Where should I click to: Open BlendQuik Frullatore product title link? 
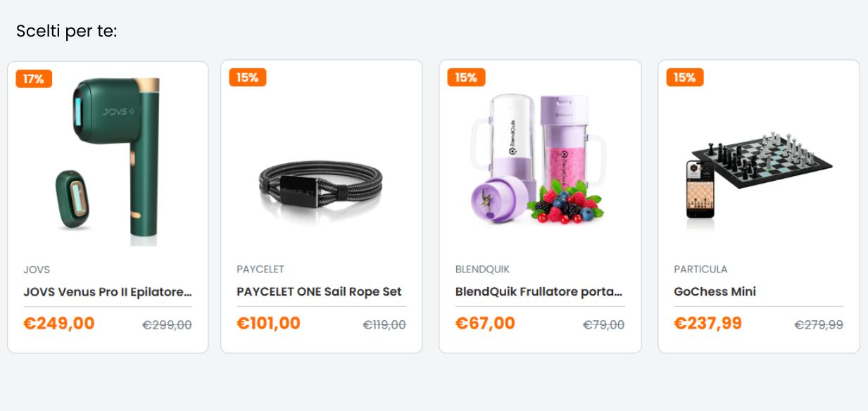(539, 291)
